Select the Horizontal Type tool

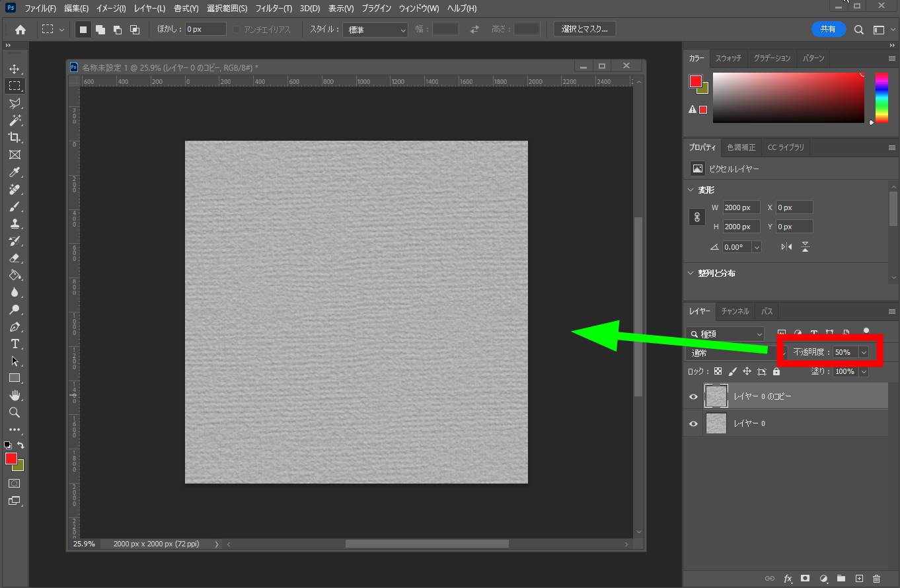pos(15,344)
